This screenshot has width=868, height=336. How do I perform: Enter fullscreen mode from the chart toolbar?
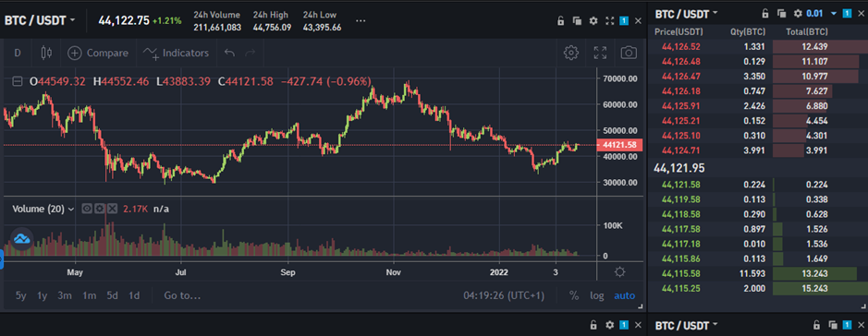(600, 53)
